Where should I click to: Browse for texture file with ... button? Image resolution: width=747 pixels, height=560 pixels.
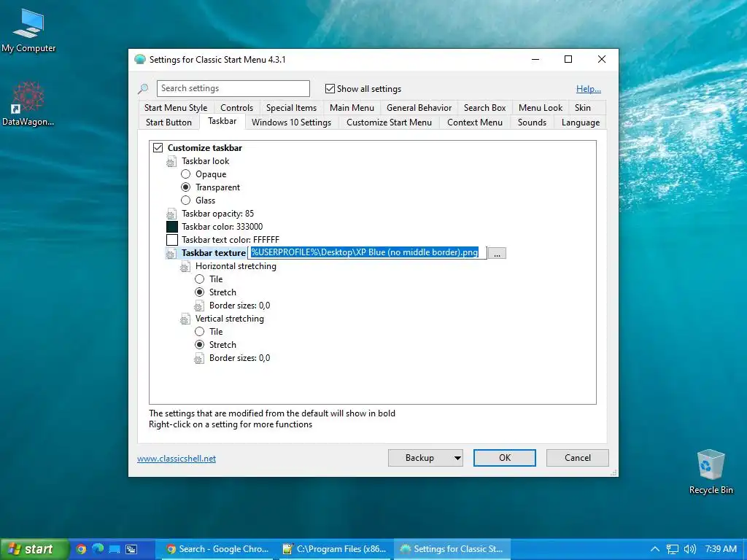pyautogui.click(x=497, y=253)
